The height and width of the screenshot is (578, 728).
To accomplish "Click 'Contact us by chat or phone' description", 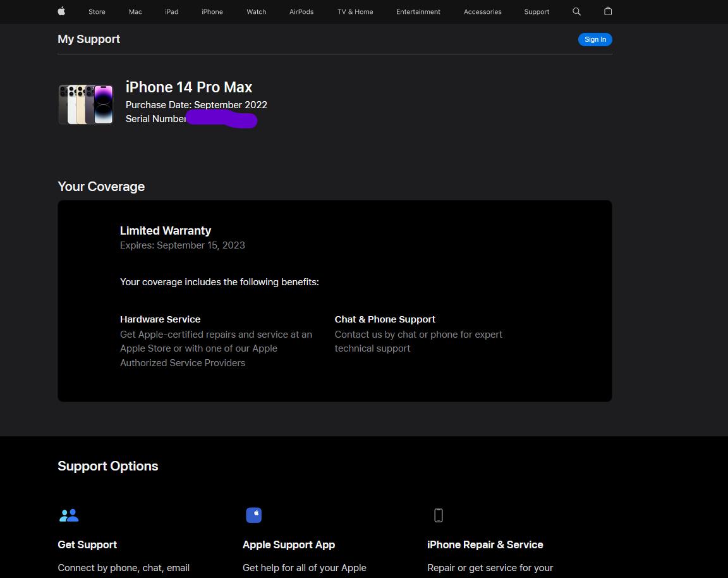I will tap(418, 341).
